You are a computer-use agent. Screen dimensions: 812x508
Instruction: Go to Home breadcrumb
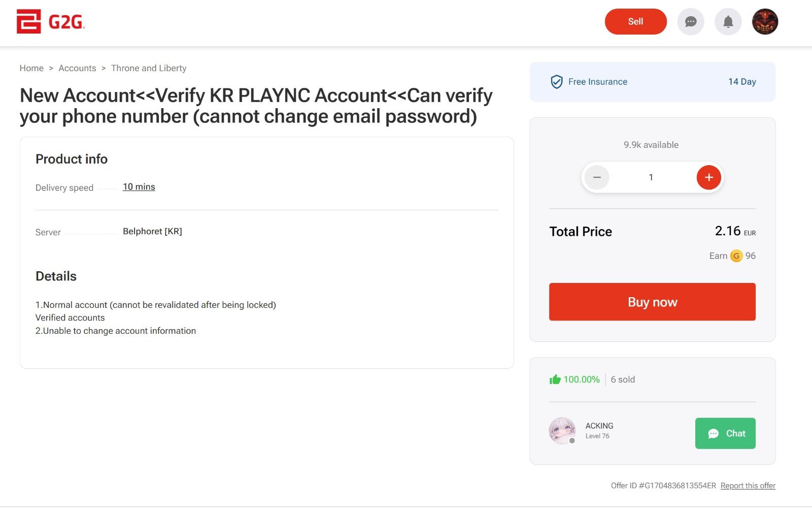coord(31,68)
